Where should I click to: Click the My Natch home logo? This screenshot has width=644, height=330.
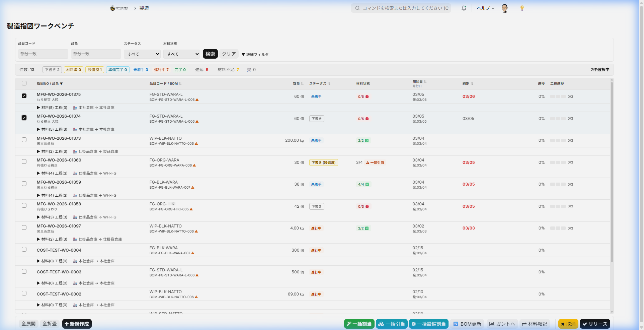pyautogui.click(x=119, y=8)
